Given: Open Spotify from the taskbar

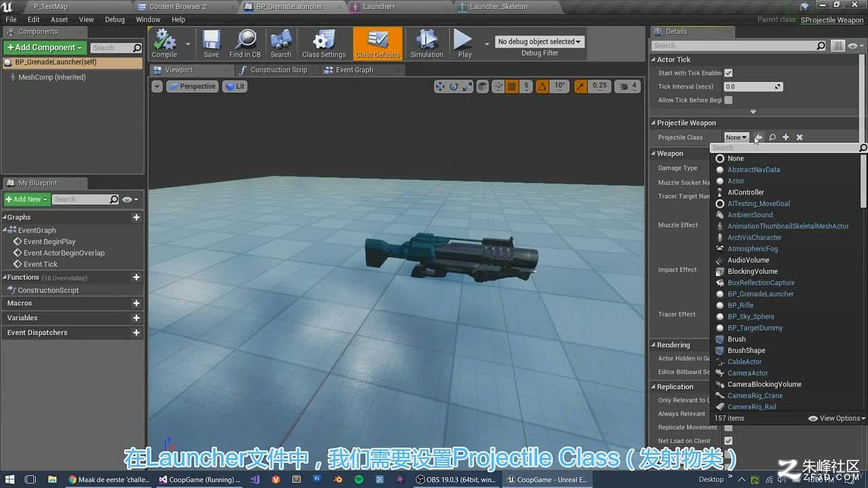Looking at the screenshot, I should point(359,479).
